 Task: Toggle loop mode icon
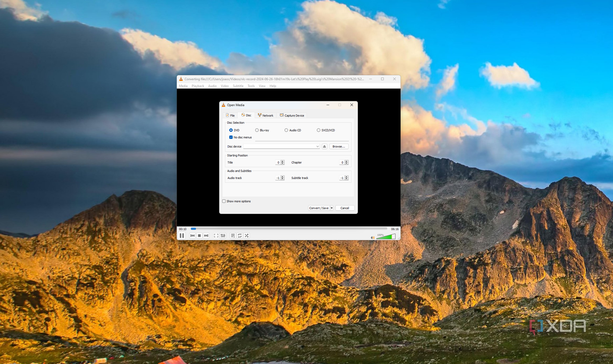(x=240, y=235)
